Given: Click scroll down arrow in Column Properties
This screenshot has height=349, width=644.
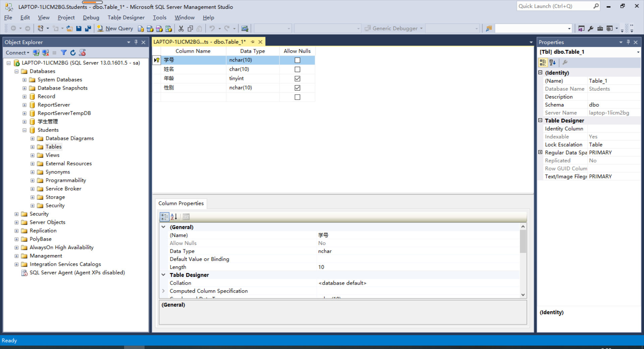Looking at the screenshot, I should (x=523, y=295).
